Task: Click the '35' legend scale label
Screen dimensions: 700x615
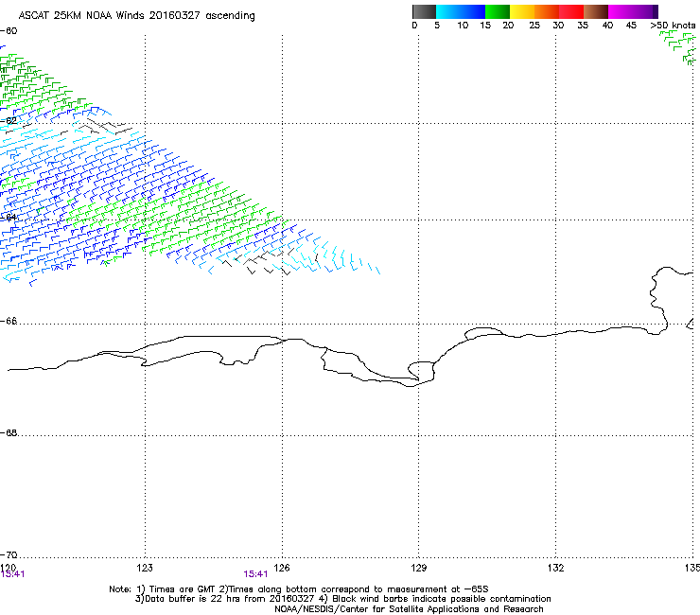Action: 583,26
